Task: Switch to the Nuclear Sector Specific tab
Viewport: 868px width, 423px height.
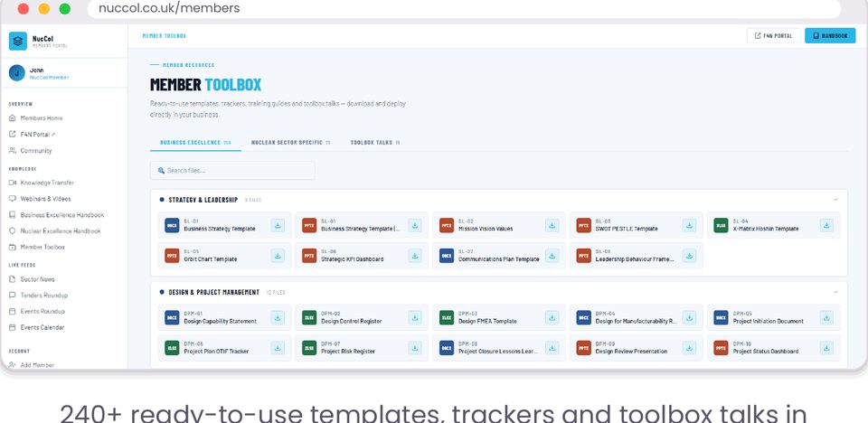Action: (290, 143)
